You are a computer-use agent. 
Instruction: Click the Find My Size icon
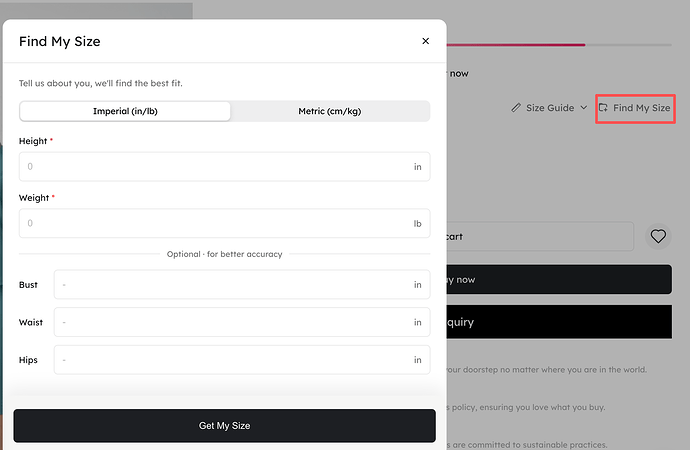click(x=603, y=108)
